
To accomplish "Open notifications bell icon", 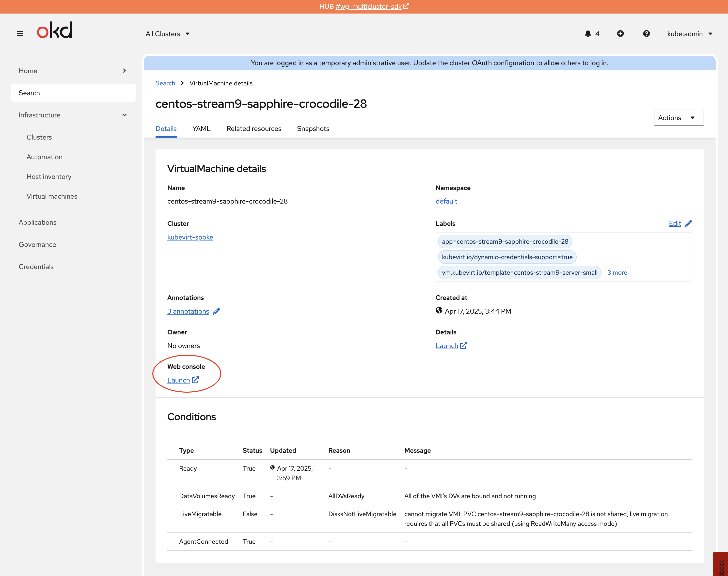I will 588,34.
